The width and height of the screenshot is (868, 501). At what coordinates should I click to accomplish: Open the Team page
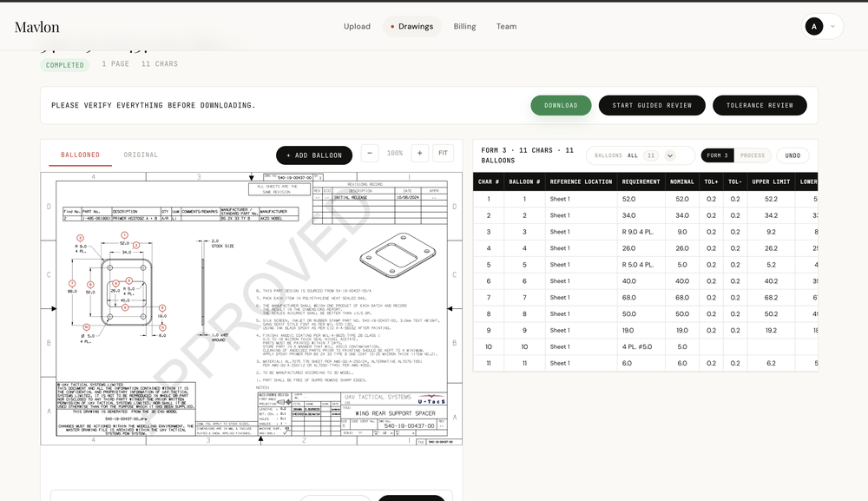click(506, 26)
